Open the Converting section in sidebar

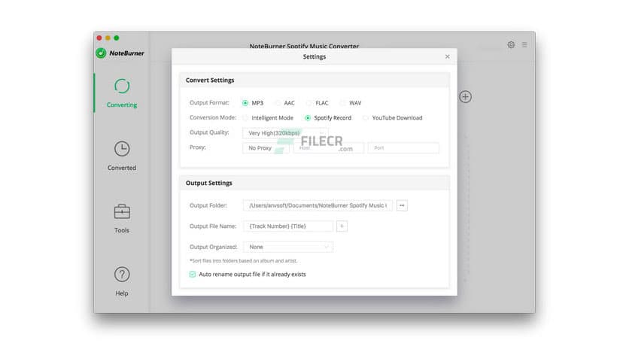tap(122, 93)
